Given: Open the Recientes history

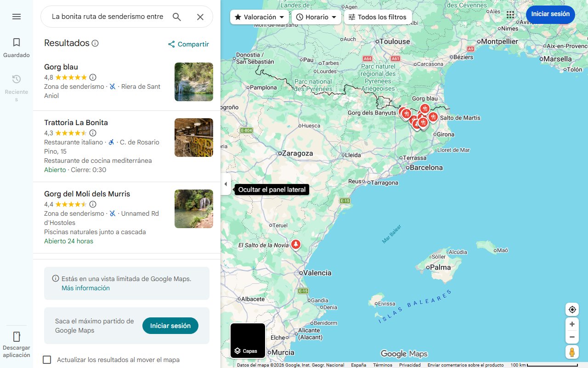Looking at the screenshot, I should (x=17, y=88).
